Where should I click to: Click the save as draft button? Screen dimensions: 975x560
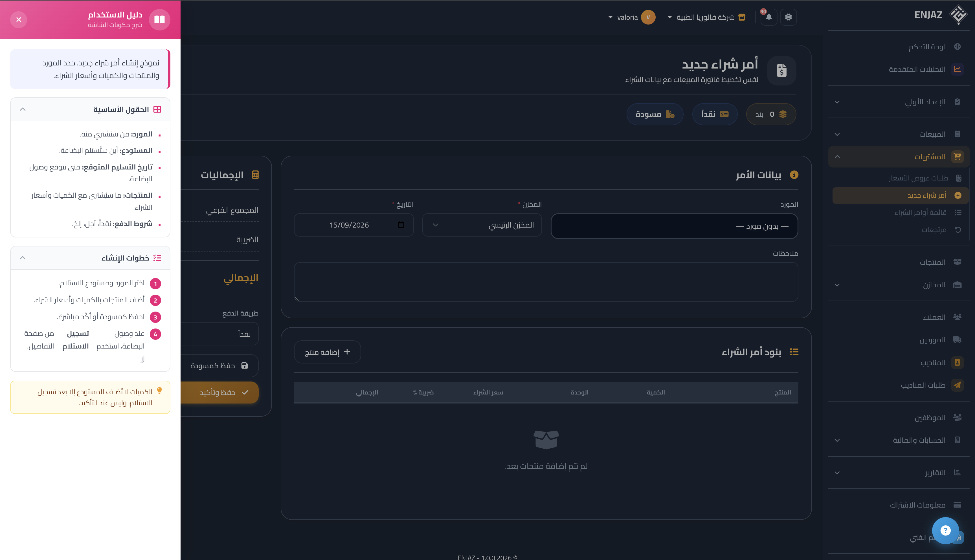219,365
